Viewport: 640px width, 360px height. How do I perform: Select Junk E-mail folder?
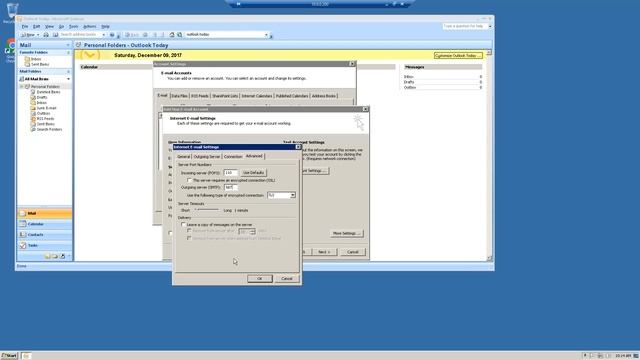point(46,108)
